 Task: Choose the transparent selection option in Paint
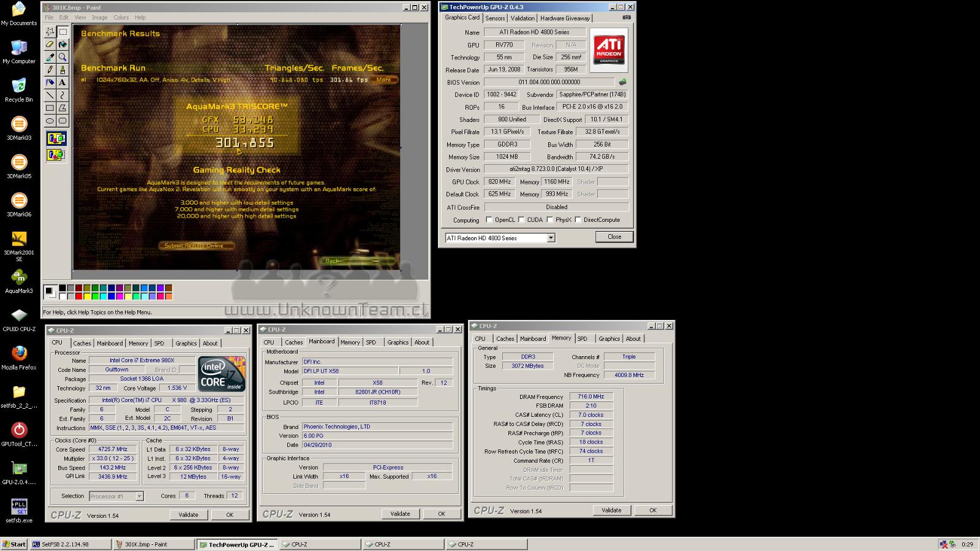tap(56, 155)
